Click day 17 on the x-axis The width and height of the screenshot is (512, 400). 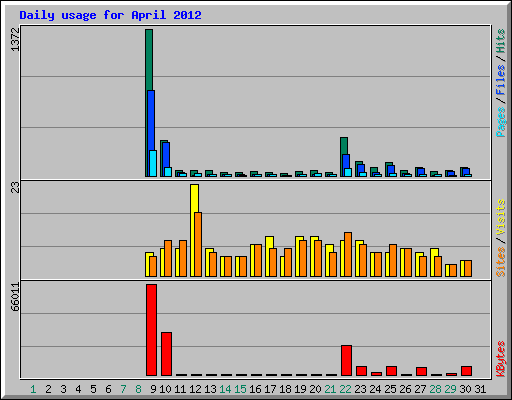coord(270,389)
